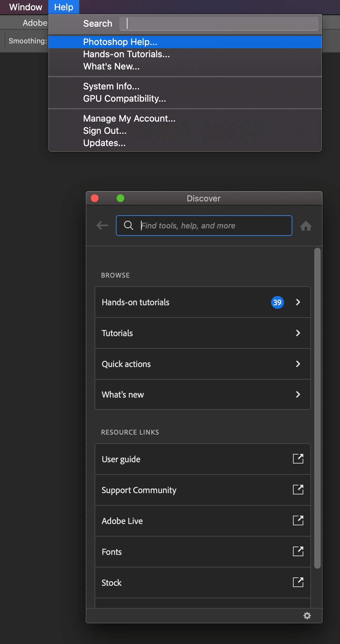Open the Adobe Live resource link

[203, 521]
